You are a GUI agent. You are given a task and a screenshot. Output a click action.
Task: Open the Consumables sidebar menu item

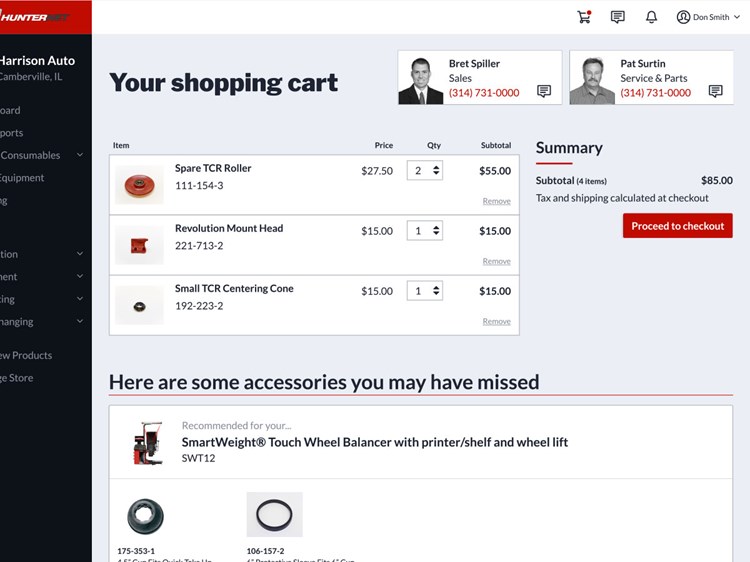click(x=30, y=155)
